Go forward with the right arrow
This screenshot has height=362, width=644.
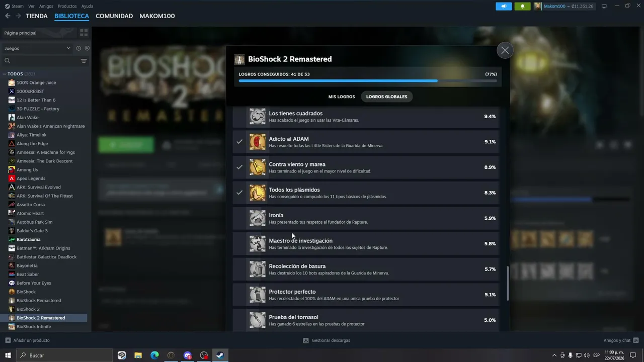point(18,16)
